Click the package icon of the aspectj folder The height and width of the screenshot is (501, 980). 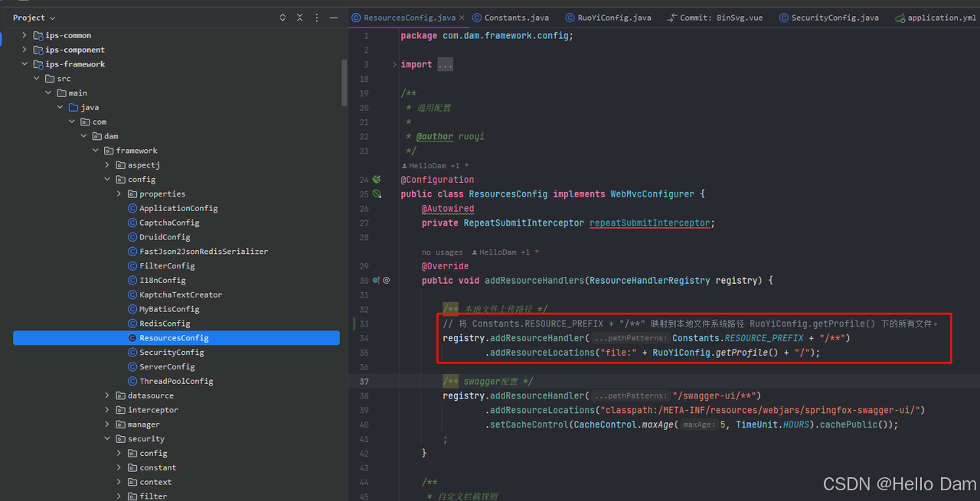click(x=121, y=165)
